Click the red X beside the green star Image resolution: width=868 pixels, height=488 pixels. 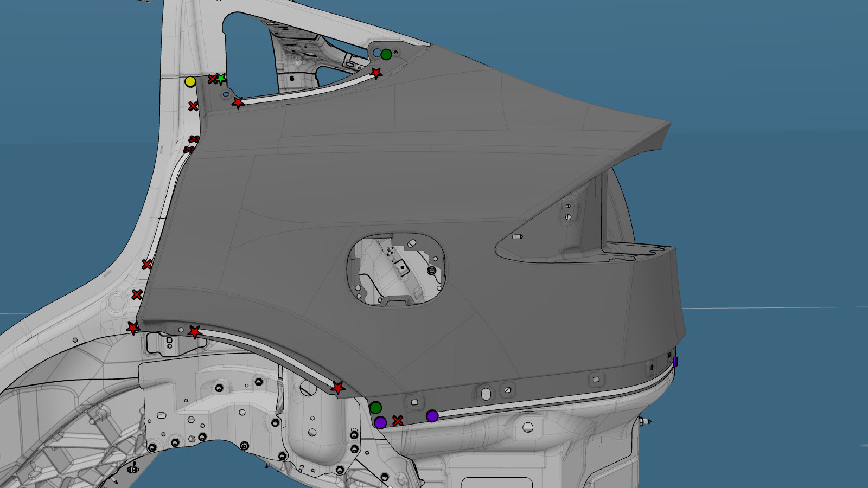pos(212,79)
